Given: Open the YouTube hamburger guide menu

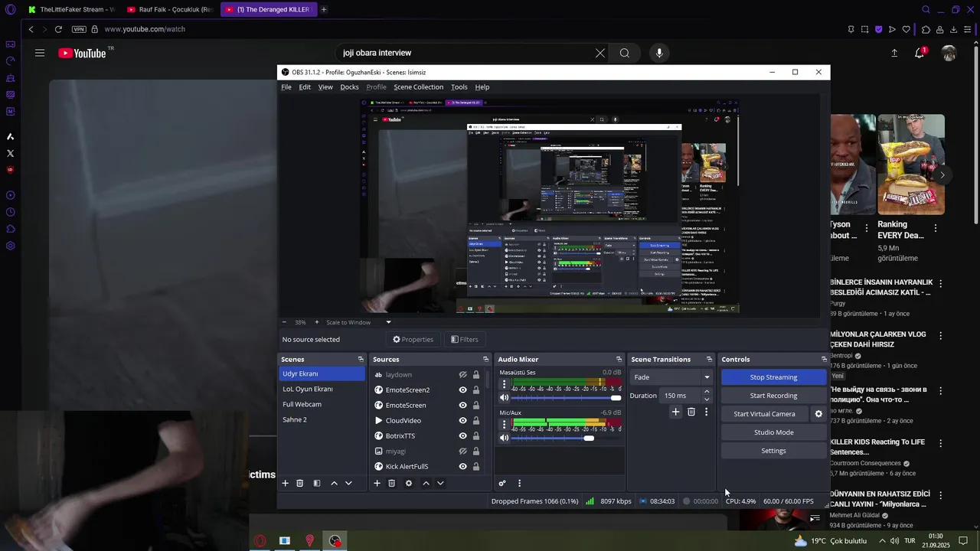Looking at the screenshot, I should 40,53.
